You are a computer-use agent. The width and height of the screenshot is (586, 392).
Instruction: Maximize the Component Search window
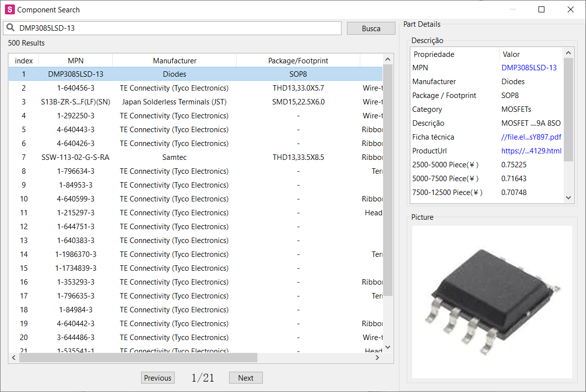pyautogui.click(x=541, y=9)
